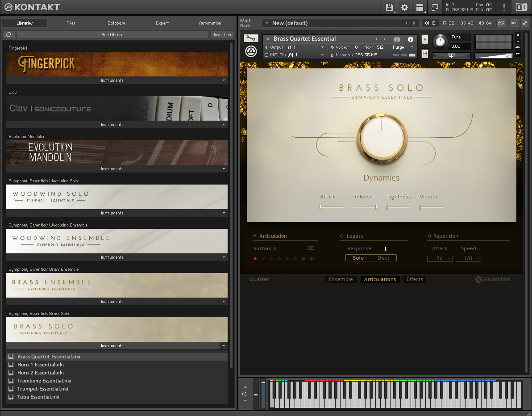Mute the Brass Quartet Essential instrument
This screenshot has width=532, height=416.
coord(425,54)
